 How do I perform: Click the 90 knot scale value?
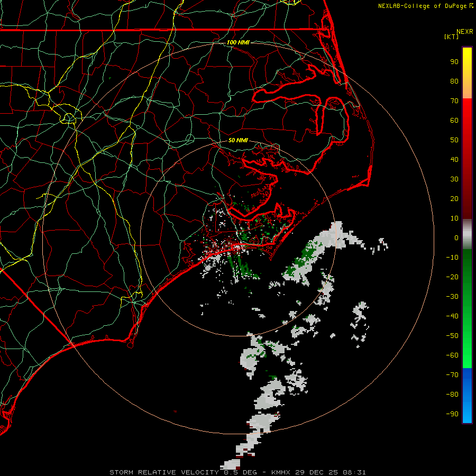[x=454, y=62]
